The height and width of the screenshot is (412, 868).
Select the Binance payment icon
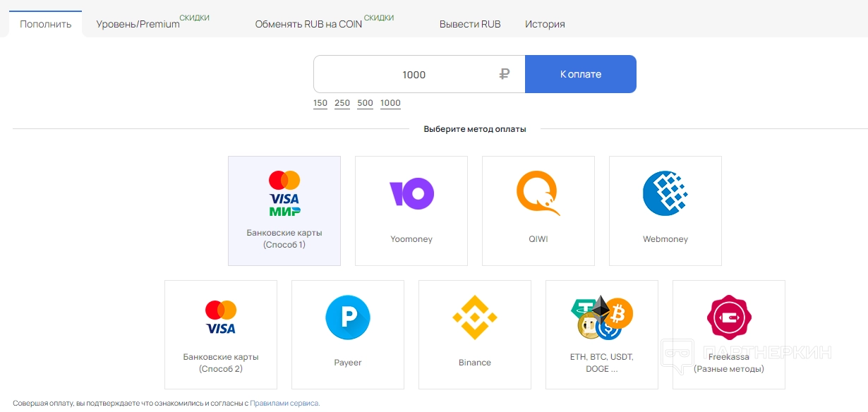click(x=475, y=317)
